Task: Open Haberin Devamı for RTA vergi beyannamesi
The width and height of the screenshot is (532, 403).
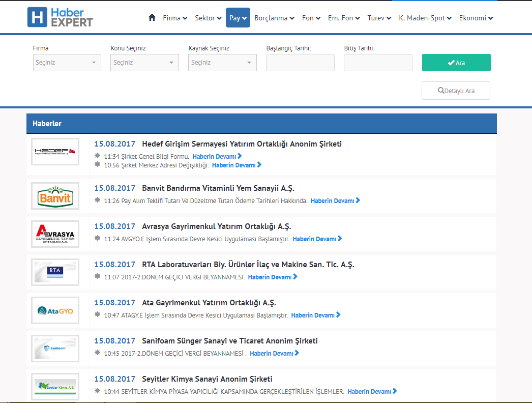Action: pyautogui.click(x=273, y=277)
